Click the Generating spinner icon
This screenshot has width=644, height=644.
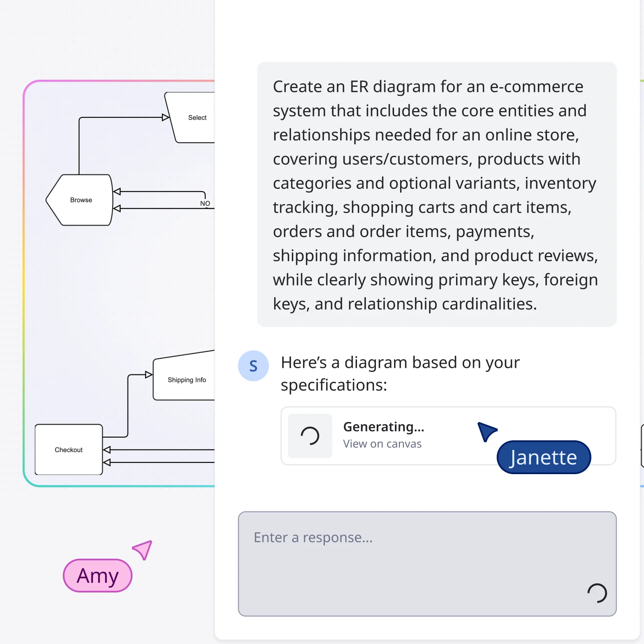(310, 436)
